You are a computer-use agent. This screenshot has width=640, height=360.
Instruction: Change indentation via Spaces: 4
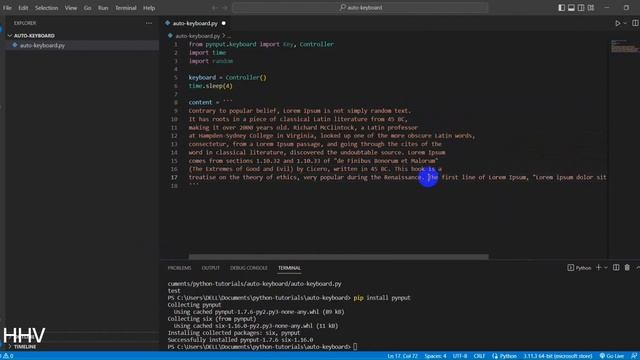[x=435, y=356]
